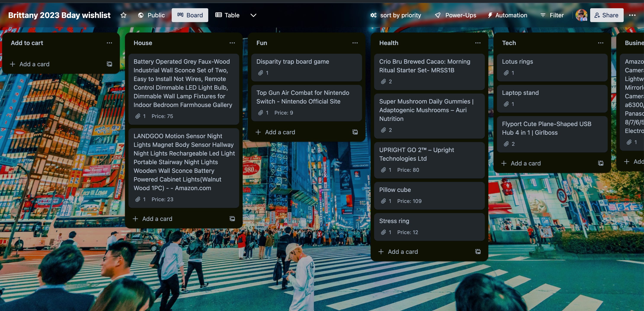
Task: Switch to Board view
Action: point(190,15)
